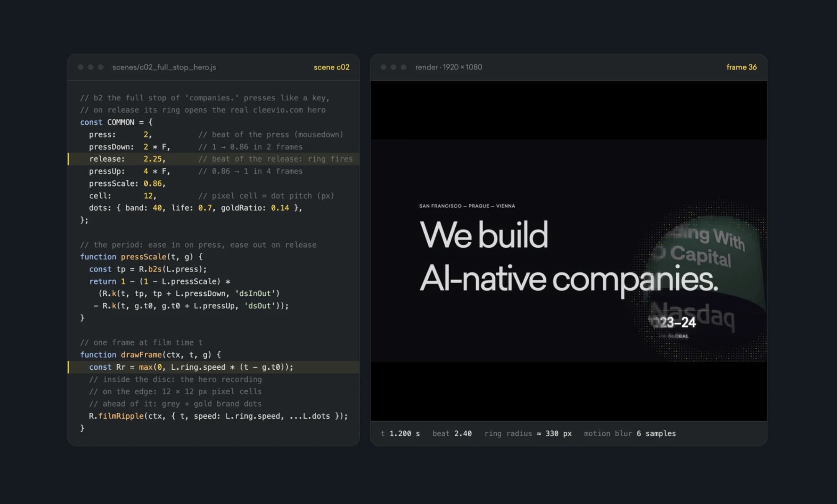Click the line containing 'dsInOut'
The height and width of the screenshot is (504, 837).
[189, 294]
